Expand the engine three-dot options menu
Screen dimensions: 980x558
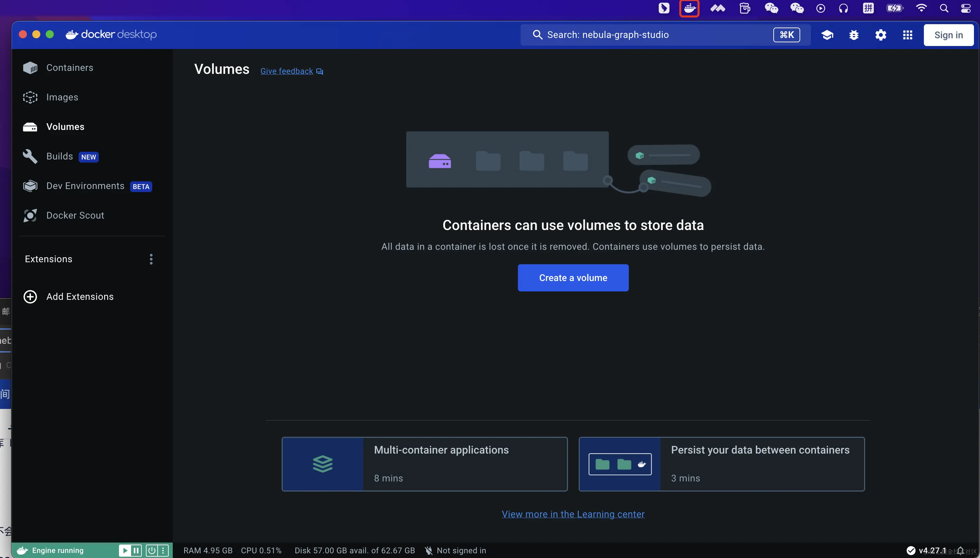(x=163, y=551)
